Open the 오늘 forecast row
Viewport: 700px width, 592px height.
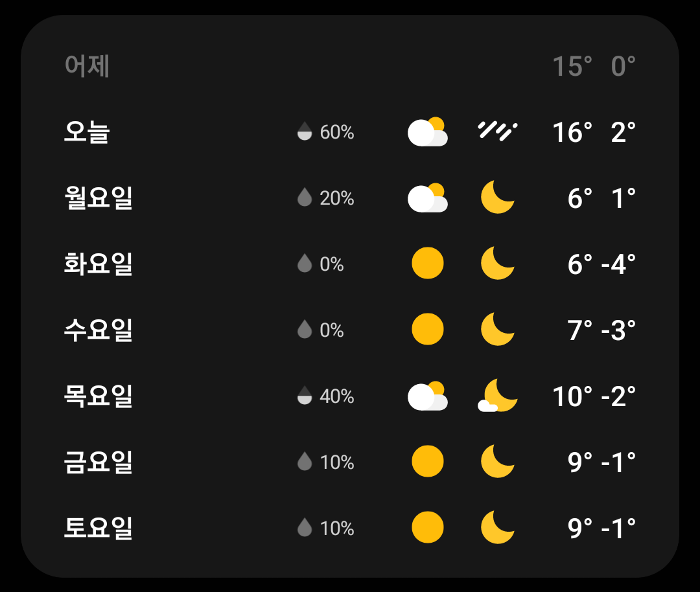point(87,132)
